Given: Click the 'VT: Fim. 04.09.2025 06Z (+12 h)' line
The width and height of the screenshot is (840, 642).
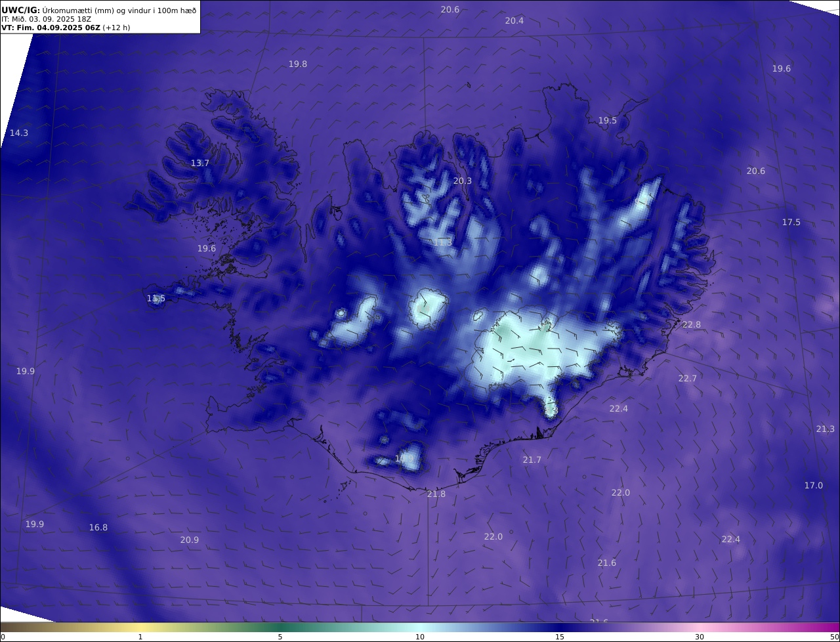Looking at the screenshot, I should pyautogui.click(x=66, y=28).
